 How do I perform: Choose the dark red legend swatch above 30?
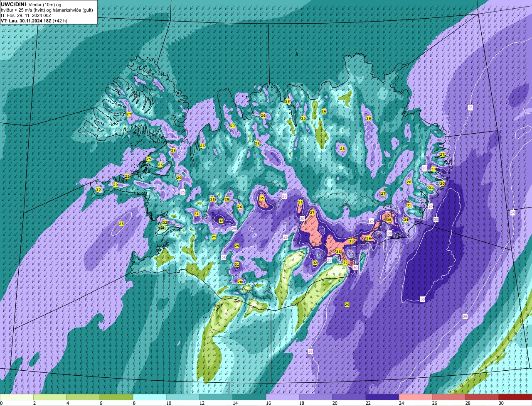coord(515,397)
